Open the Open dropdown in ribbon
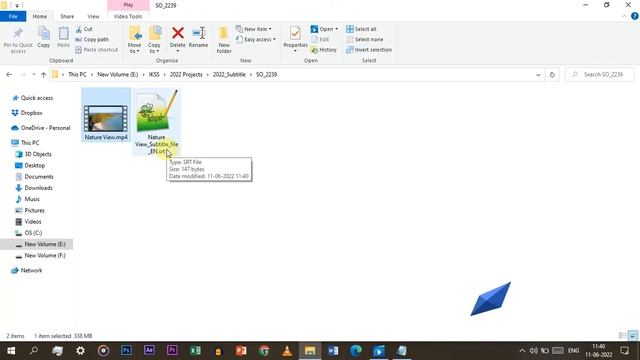This screenshot has width=640, height=360. tap(324, 29)
